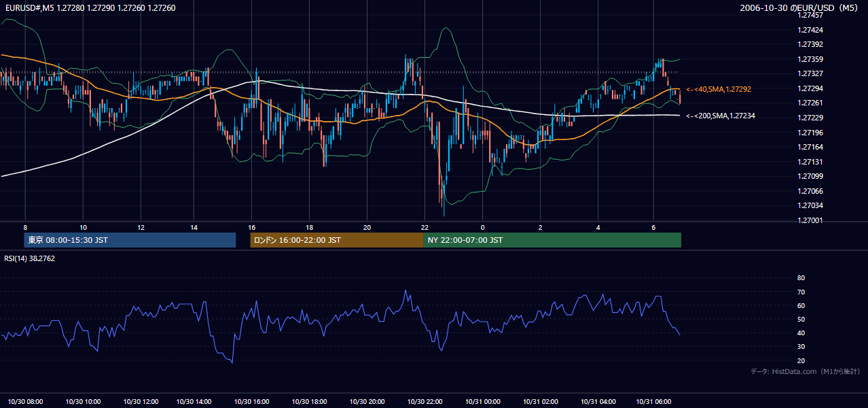
Task: Click price level 1.27099 on the axis
Action: pos(810,176)
